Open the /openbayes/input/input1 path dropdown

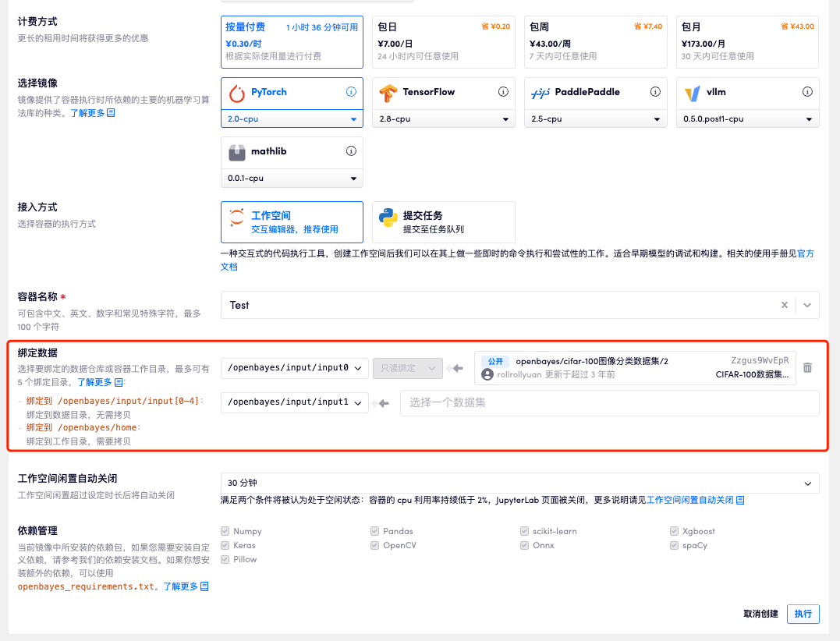click(294, 402)
